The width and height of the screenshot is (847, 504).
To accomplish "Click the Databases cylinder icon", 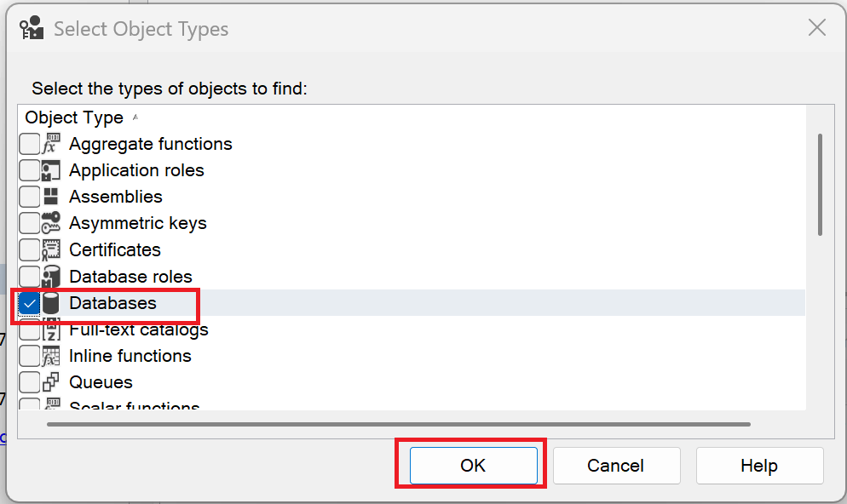I will (x=51, y=303).
